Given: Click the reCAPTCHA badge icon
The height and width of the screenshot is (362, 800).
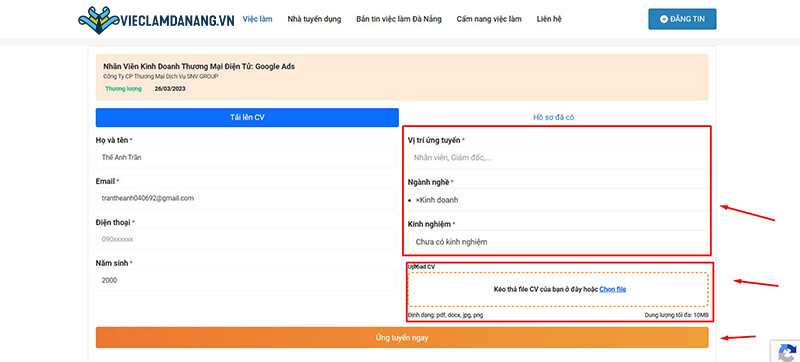Looking at the screenshot, I should click(787, 352).
